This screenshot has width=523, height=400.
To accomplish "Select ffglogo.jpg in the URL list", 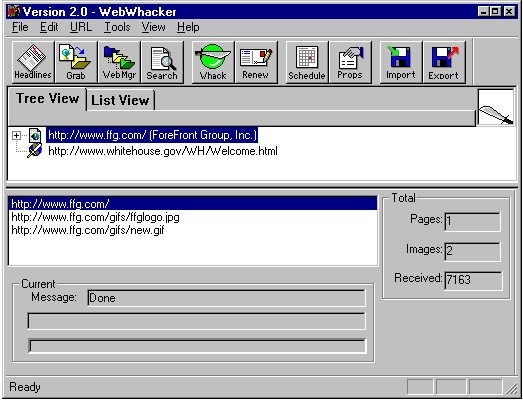I will coord(95,217).
